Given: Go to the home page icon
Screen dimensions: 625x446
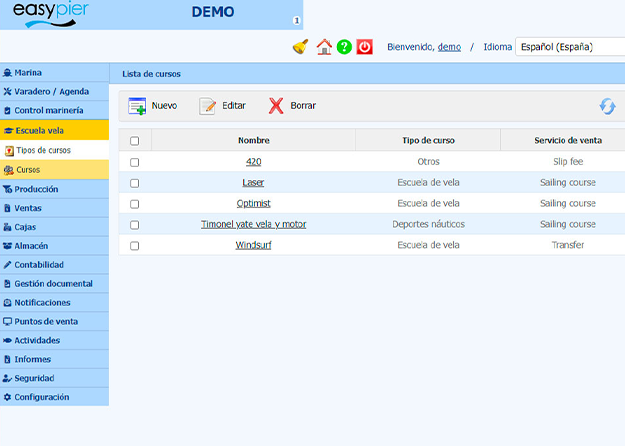Looking at the screenshot, I should pos(324,47).
